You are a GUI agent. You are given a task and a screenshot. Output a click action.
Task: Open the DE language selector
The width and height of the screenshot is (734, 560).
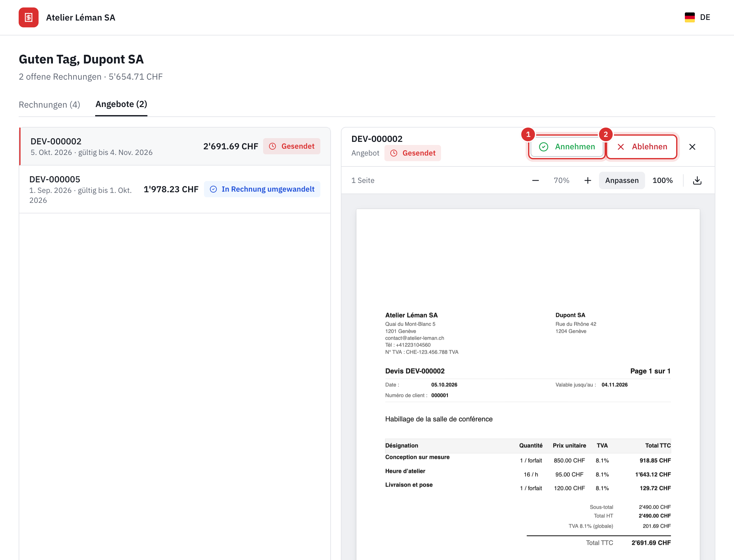pyautogui.click(x=697, y=17)
